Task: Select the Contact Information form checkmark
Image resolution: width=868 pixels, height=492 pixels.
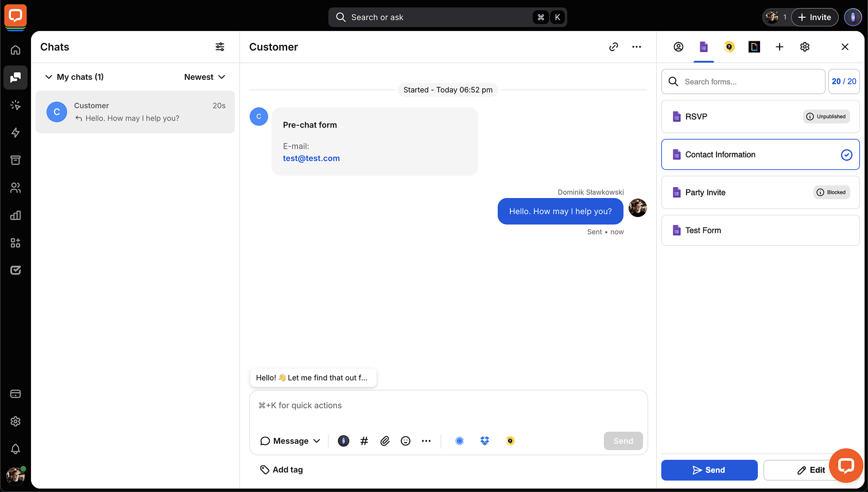Action: click(846, 154)
